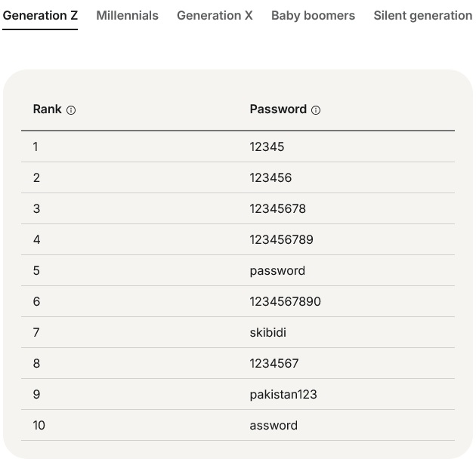476x462 pixels.
Task: Click the skibidi password entry
Action: [267, 332]
